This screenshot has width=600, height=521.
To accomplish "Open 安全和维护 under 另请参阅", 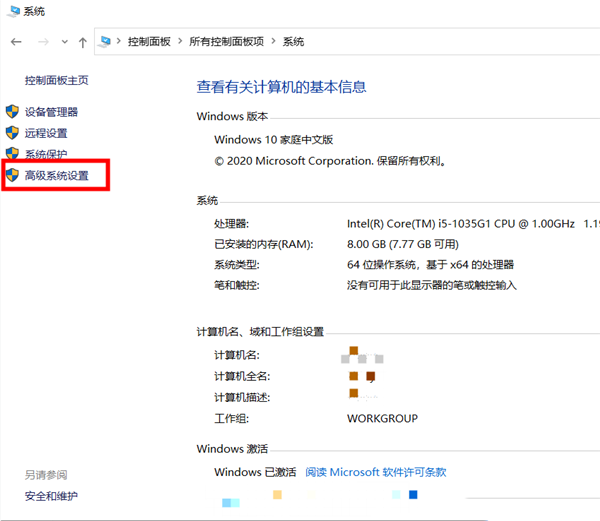I will point(51,496).
